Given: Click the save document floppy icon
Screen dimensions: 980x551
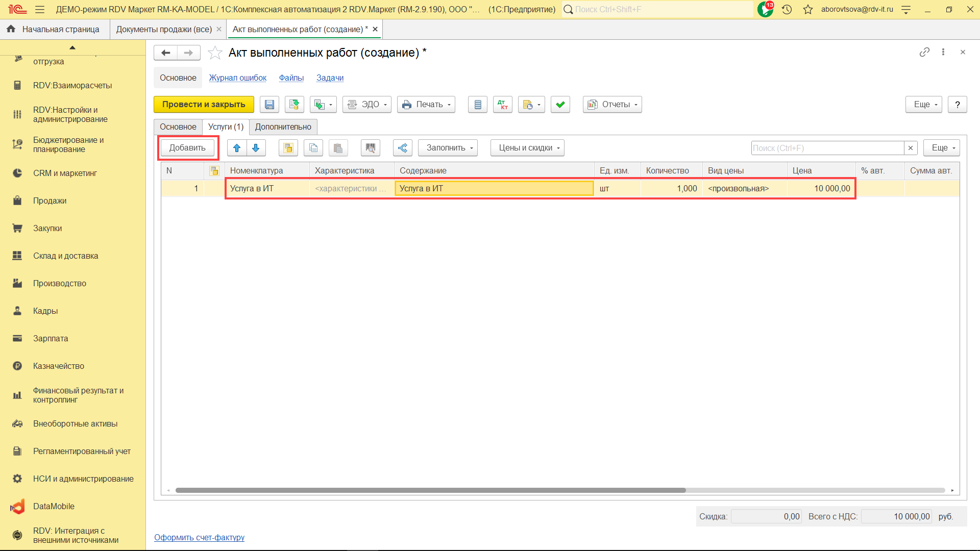Looking at the screenshot, I should [269, 105].
